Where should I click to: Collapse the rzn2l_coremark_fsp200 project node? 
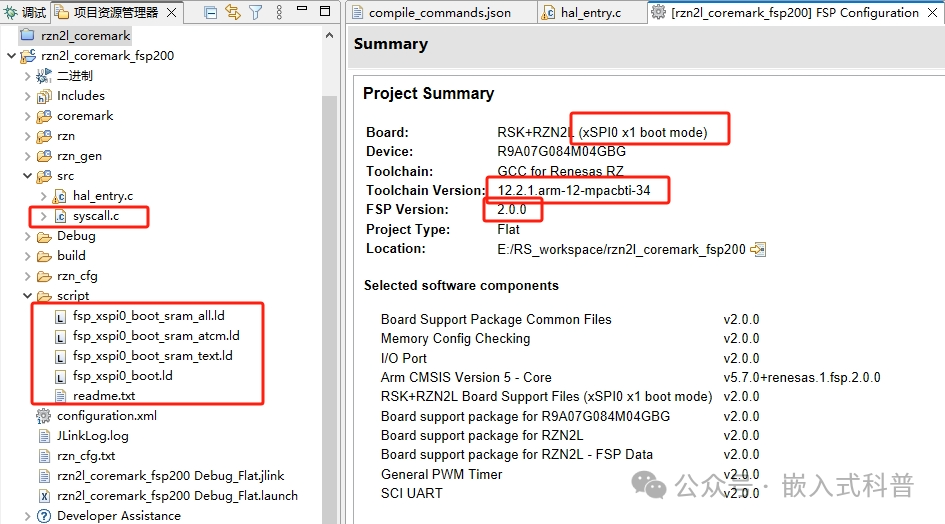[11, 55]
